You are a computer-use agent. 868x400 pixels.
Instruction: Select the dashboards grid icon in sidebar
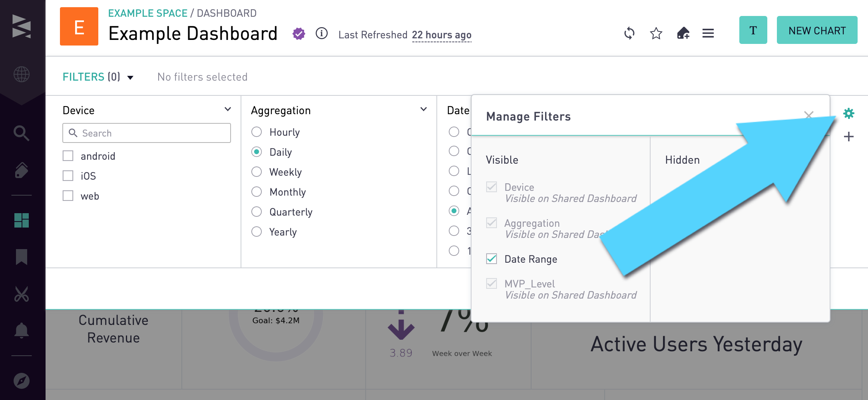(22, 220)
